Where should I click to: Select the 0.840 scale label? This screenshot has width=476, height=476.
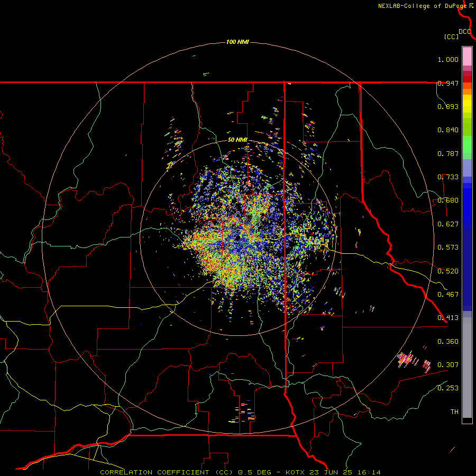click(448, 130)
